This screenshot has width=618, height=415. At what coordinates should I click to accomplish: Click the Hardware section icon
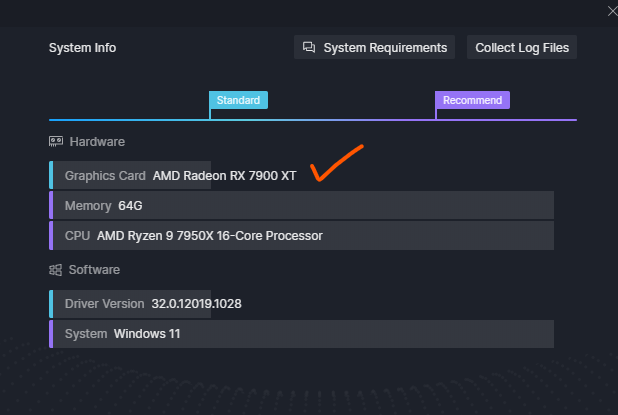point(56,141)
